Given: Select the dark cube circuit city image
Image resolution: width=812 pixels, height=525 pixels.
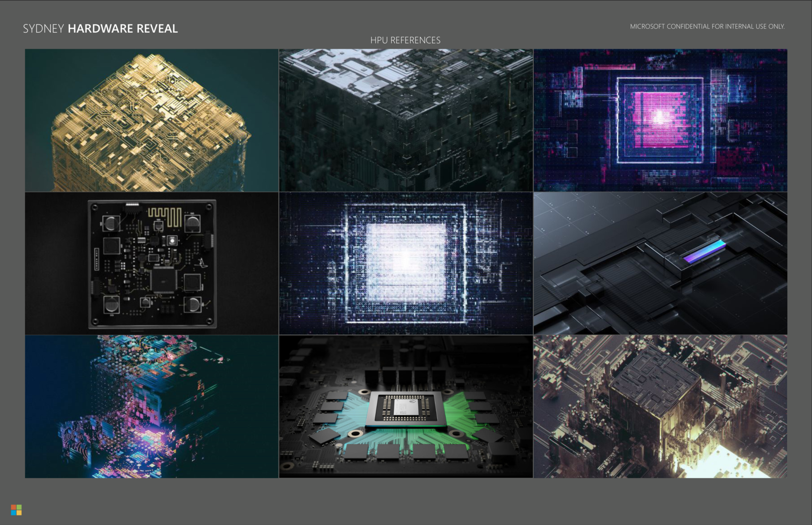Looking at the screenshot, I should (660, 406).
